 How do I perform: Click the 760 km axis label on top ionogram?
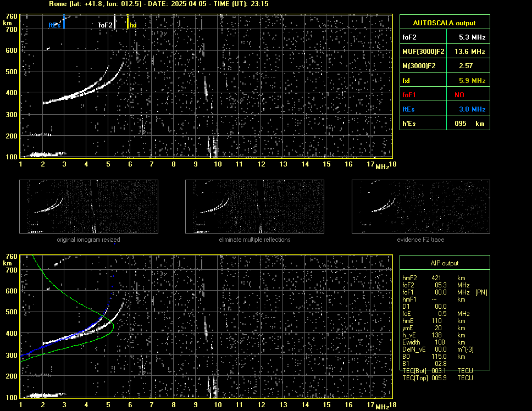(11, 16)
